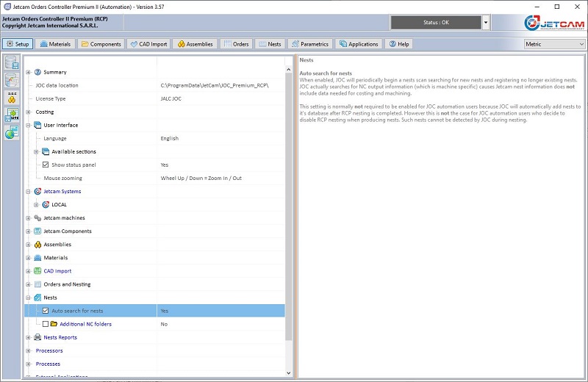
Task: Click the green arrow save icon in sidebar
Action: 12,115
